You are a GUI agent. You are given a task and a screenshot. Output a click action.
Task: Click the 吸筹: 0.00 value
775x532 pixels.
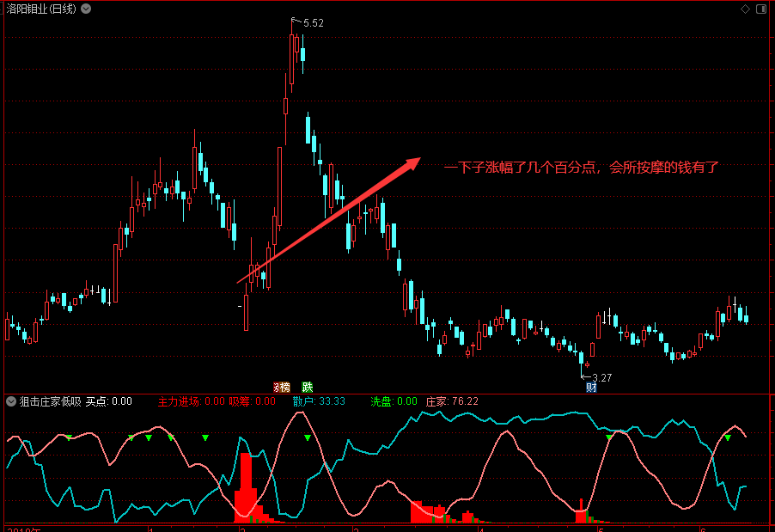[x=252, y=401]
